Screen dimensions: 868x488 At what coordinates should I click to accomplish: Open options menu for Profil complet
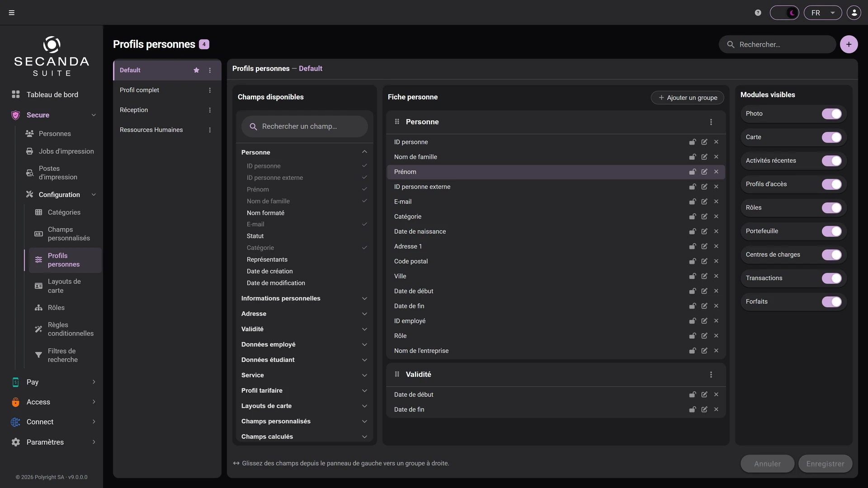(210, 90)
